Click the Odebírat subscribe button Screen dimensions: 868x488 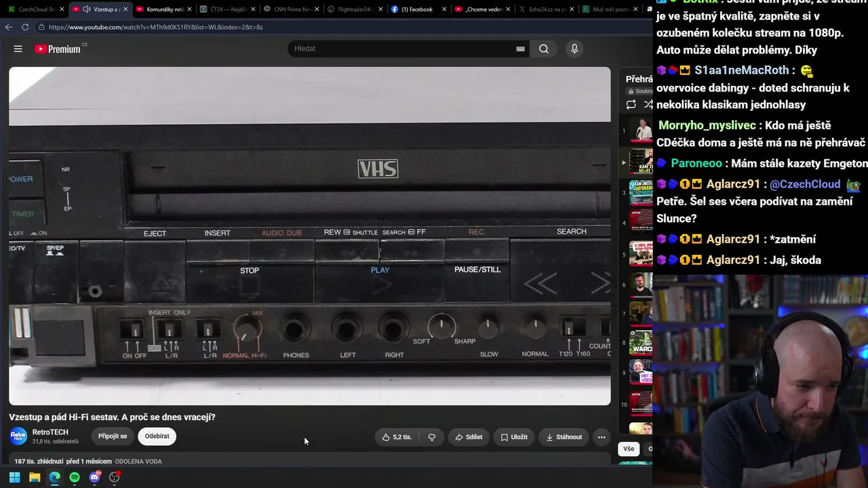(157, 436)
